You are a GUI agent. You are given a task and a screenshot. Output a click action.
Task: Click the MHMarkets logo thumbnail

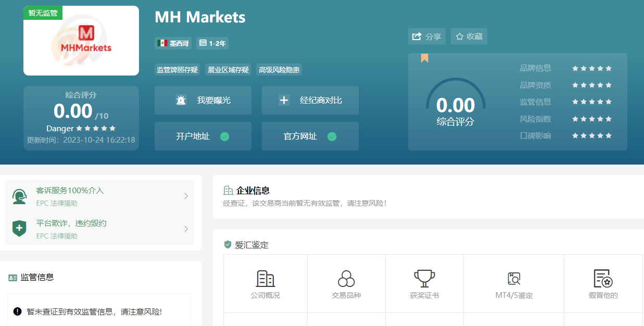coord(81,41)
